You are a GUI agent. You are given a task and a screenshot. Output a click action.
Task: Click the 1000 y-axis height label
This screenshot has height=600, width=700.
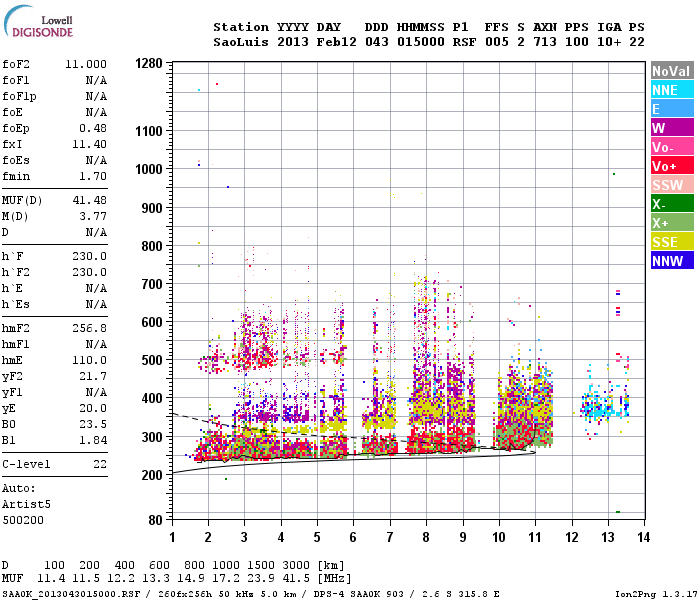pos(149,169)
